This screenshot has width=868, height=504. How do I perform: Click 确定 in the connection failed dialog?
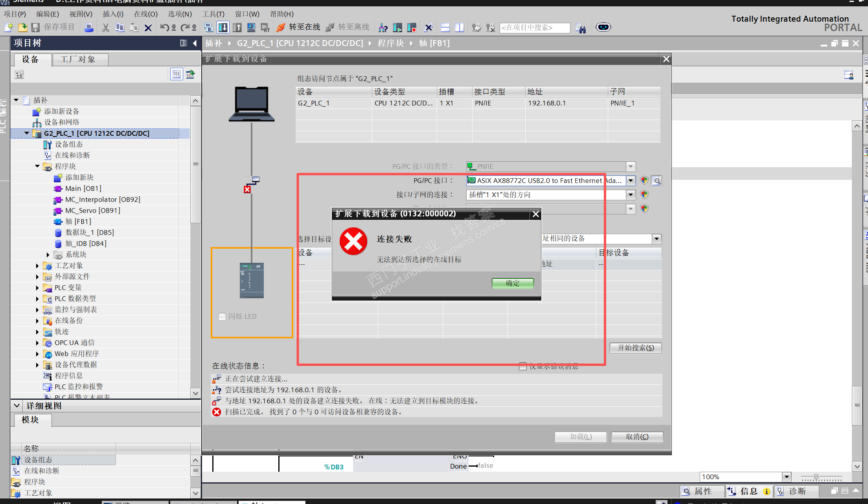click(x=512, y=283)
